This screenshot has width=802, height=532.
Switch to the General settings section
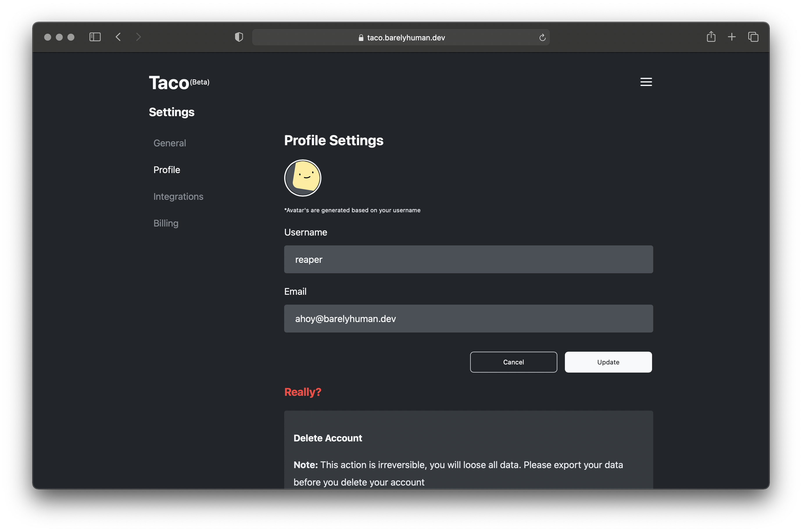tap(170, 143)
